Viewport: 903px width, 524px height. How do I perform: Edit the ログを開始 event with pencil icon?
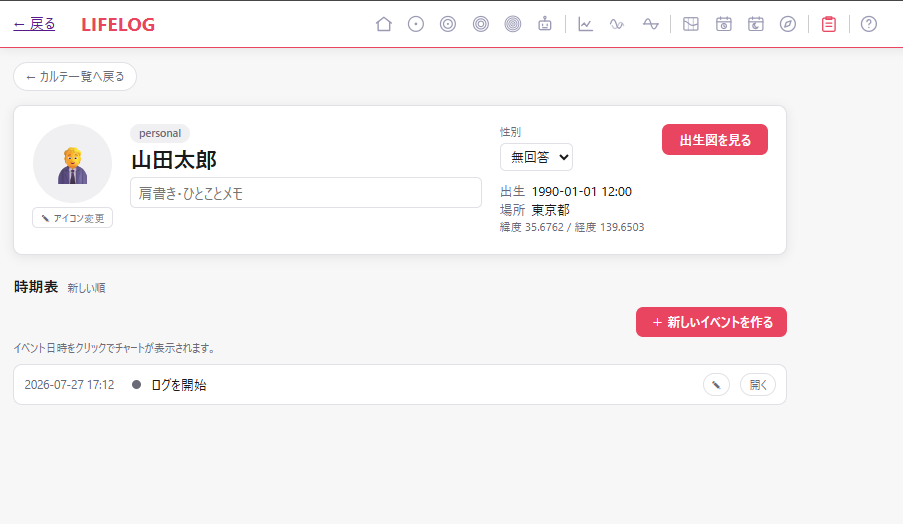coord(716,385)
